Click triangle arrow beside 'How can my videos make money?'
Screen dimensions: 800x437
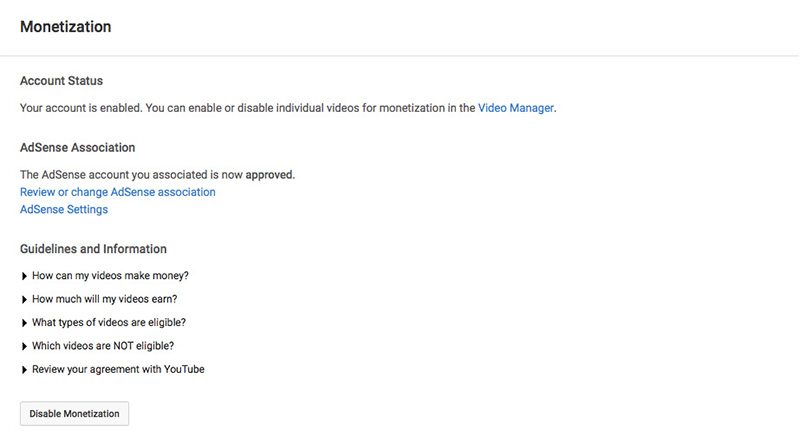(x=24, y=275)
